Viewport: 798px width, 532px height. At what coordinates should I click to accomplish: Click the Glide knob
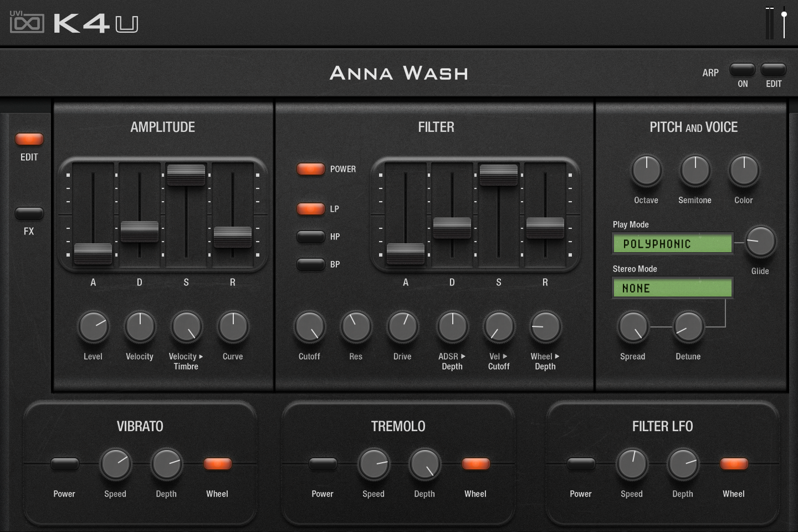[760, 242]
